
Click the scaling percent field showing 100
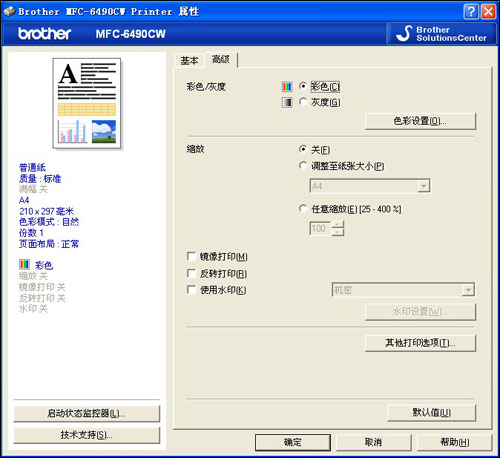[x=320, y=228]
